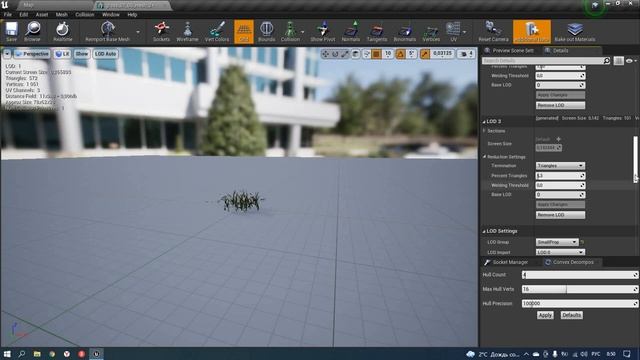
Task: Toggle Vert Colors display
Action: point(217,31)
